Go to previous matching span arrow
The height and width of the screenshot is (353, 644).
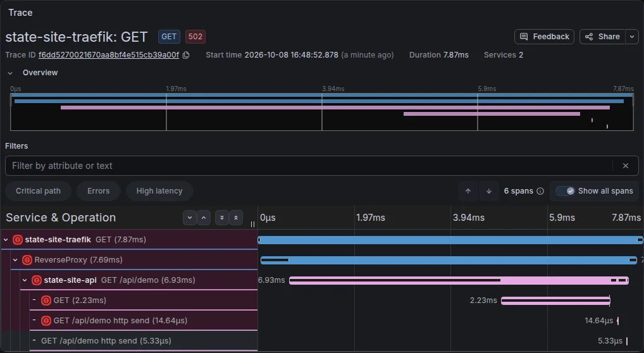468,191
